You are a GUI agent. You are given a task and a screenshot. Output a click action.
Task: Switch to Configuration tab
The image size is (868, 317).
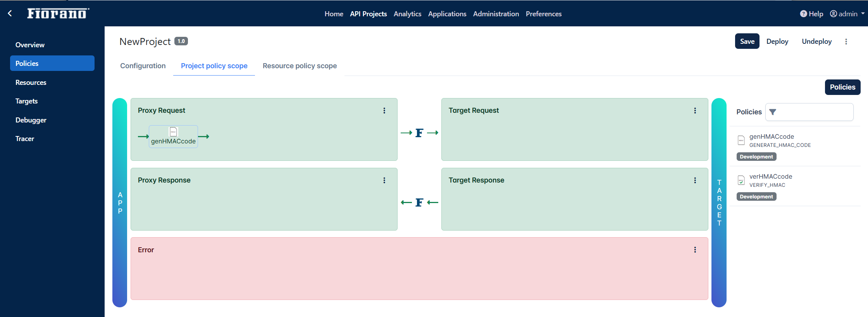(143, 66)
